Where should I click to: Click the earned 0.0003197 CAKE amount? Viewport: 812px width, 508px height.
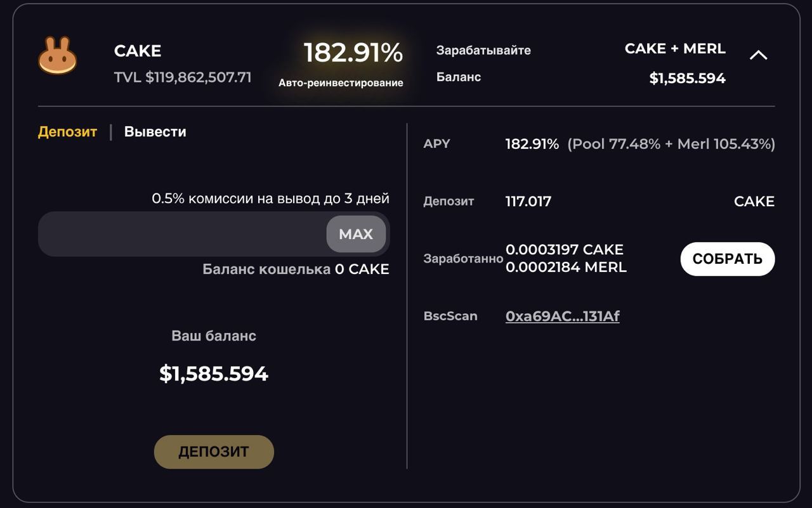[x=565, y=250]
